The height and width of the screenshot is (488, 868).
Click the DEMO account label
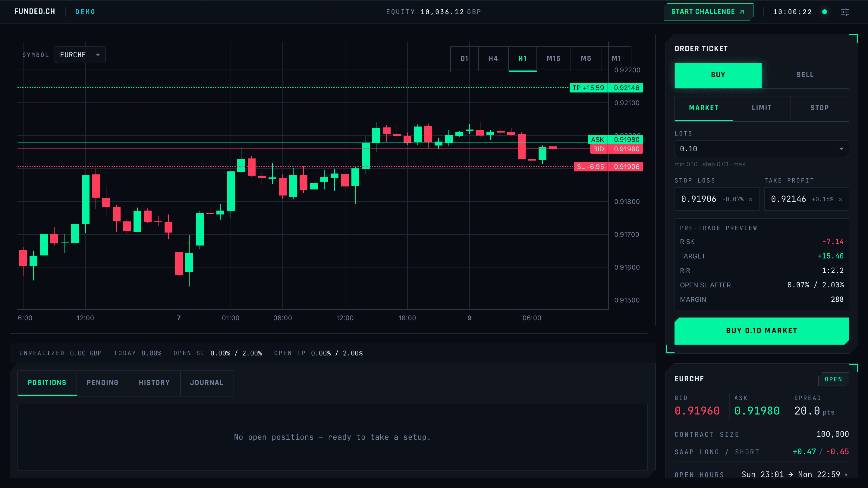[85, 12]
